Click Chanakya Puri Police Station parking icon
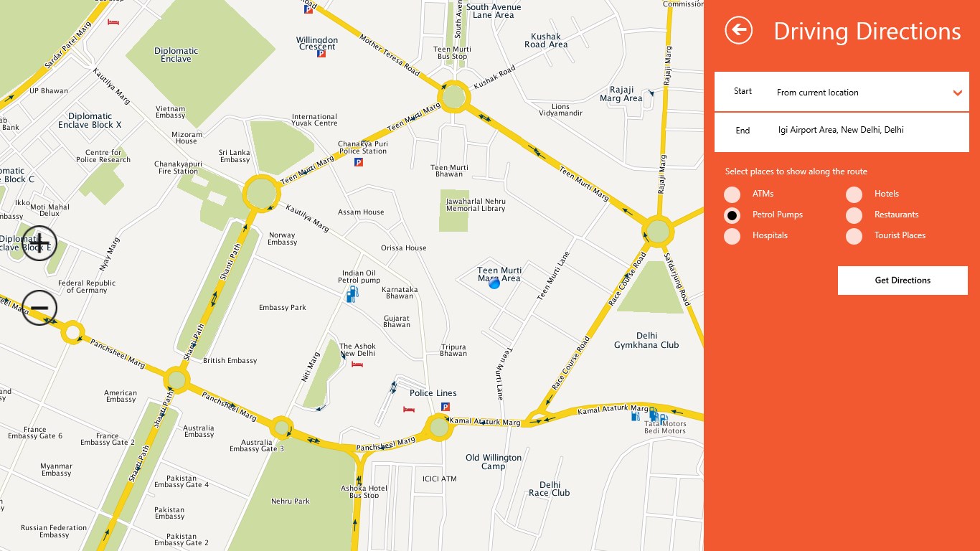This screenshot has height=551, width=980. 359,162
